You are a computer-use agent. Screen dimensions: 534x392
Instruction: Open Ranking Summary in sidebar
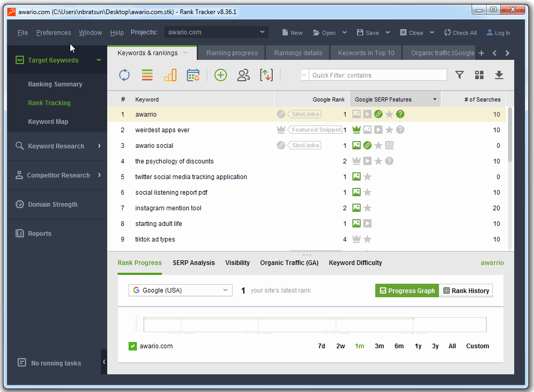(x=55, y=84)
